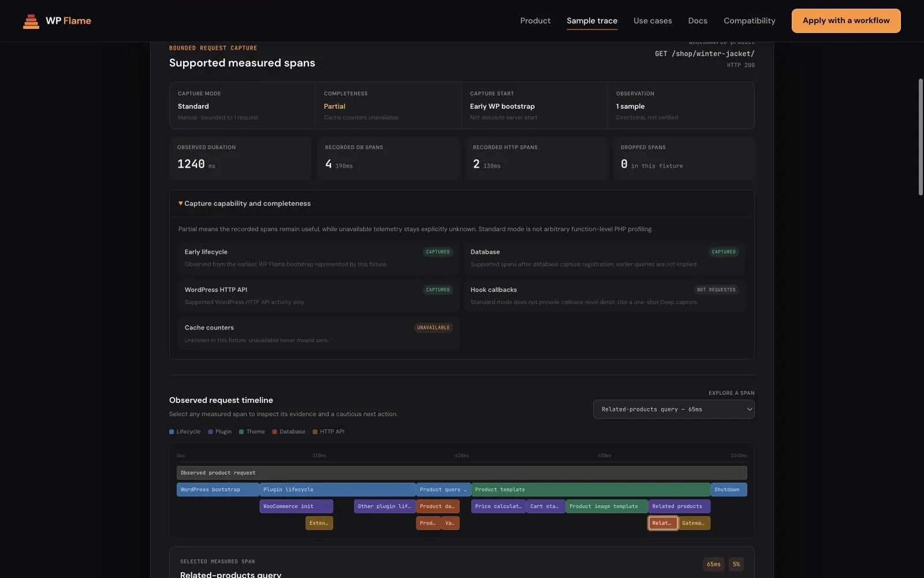This screenshot has height=578, width=924.
Task: Select the Product template span
Action: click(x=590, y=490)
